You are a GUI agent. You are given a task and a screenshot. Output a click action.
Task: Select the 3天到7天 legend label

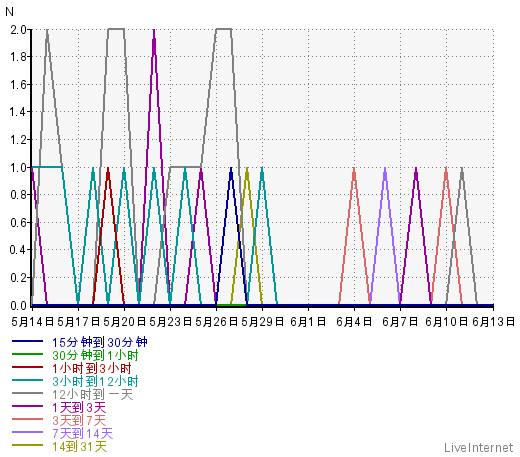coord(79,421)
